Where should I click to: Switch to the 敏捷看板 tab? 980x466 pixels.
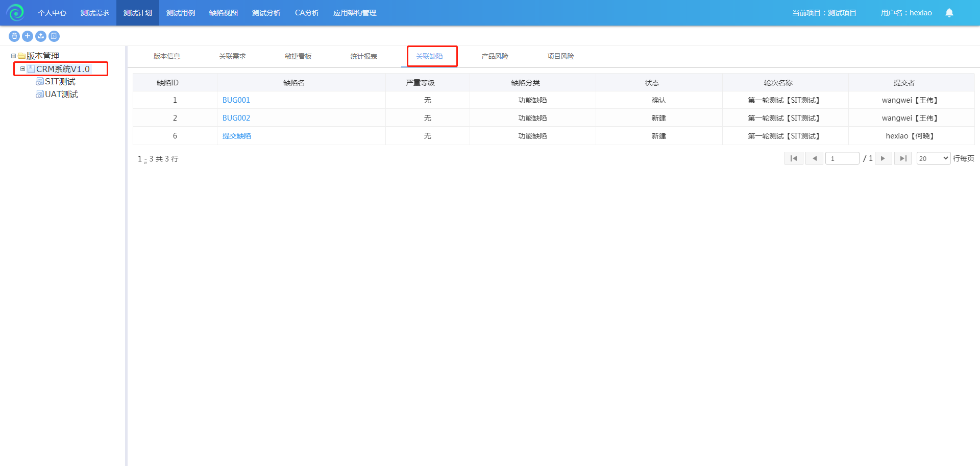298,56
